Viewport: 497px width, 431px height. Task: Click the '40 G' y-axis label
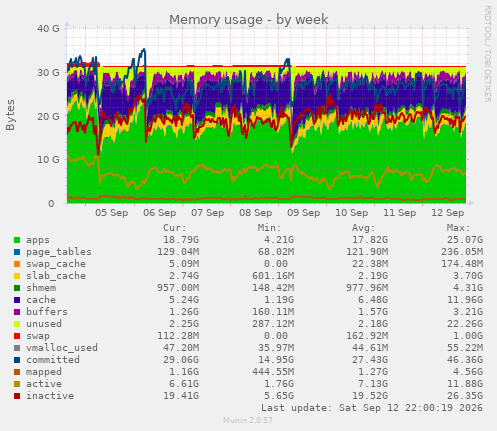coord(48,29)
